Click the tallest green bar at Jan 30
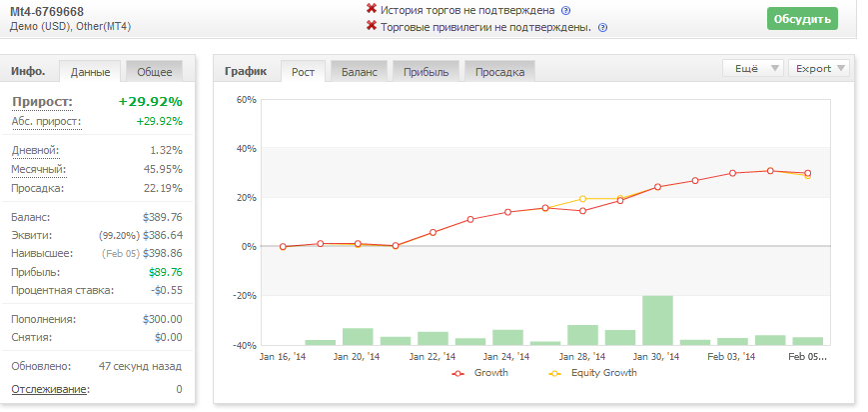The height and width of the screenshot is (412, 868). [x=657, y=320]
